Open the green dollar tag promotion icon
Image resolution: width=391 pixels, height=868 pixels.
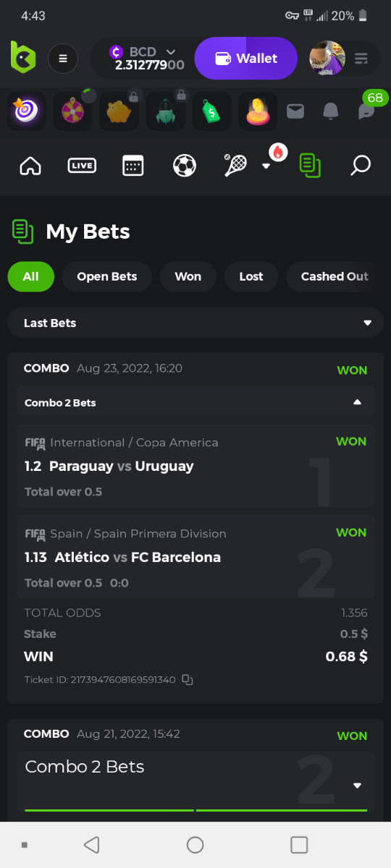[211, 111]
